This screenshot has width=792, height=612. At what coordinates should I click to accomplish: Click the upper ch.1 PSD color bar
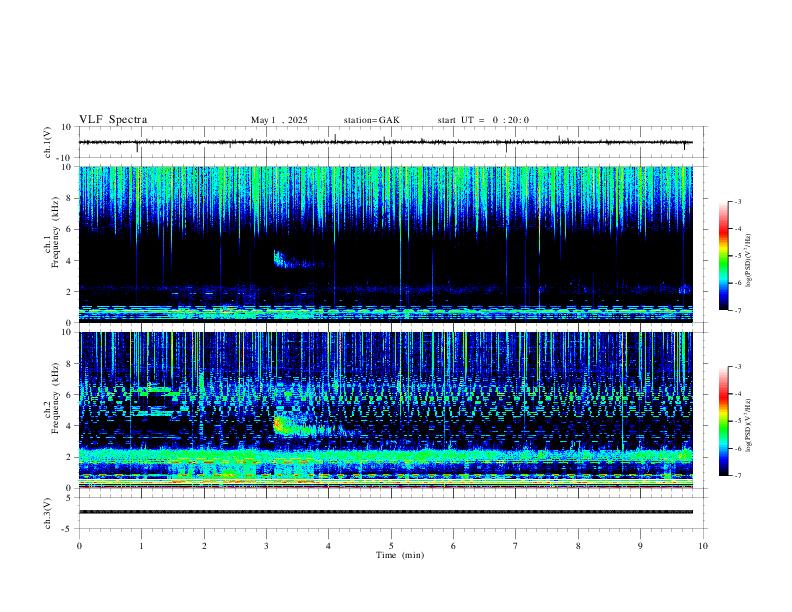pyautogui.click(x=724, y=256)
